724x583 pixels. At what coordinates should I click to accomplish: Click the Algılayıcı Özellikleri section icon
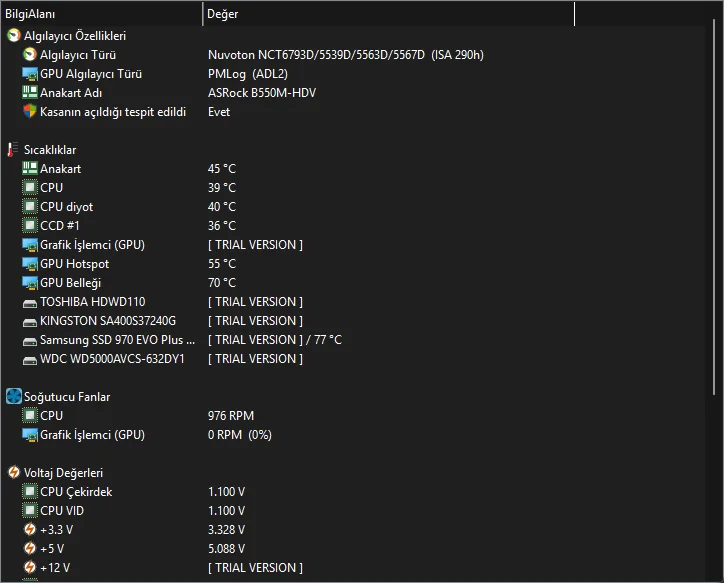tap(13, 35)
